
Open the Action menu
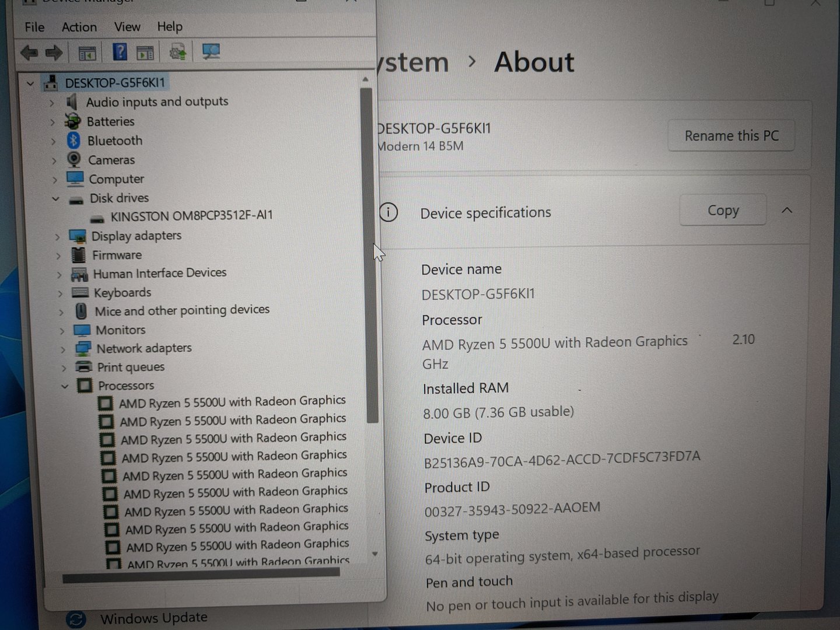[79, 27]
